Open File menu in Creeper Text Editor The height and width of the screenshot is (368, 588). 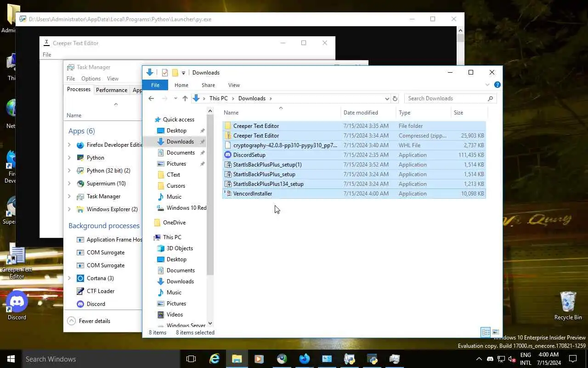pos(47,55)
